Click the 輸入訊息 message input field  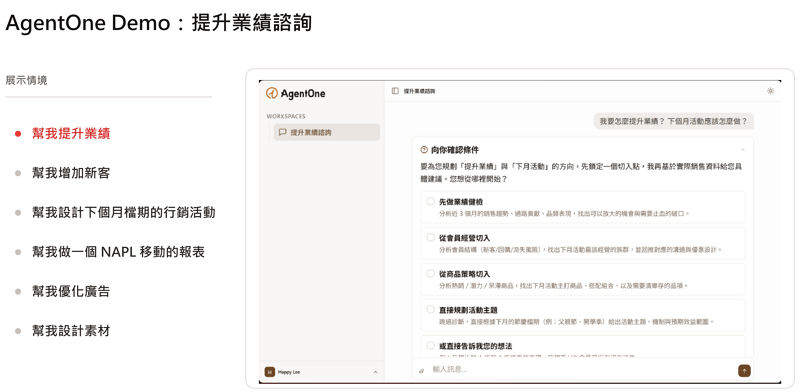coord(582,369)
